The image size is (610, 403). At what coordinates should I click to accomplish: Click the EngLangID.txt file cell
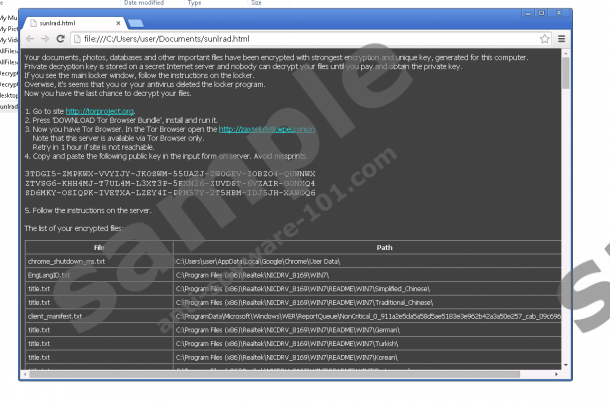tap(48, 274)
